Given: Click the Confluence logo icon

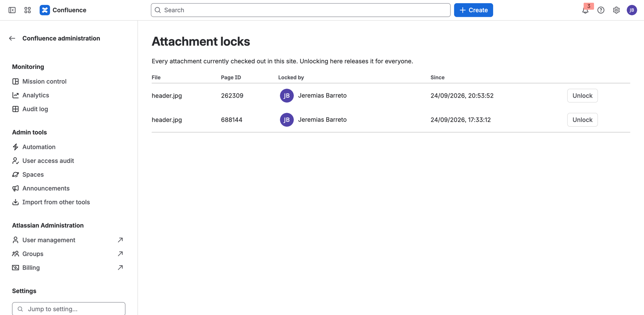Looking at the screenshot, I should pos(45,10).
